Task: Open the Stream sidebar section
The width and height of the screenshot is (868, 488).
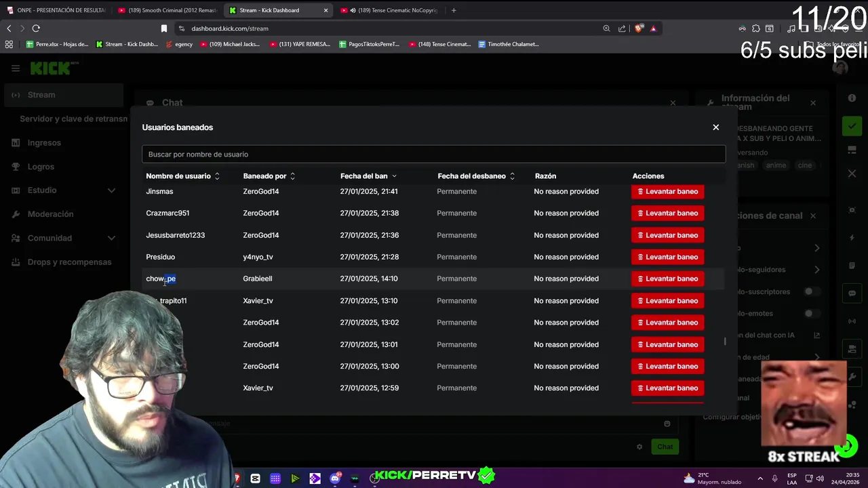Action: pyautogui.click(x=63, y=95)
